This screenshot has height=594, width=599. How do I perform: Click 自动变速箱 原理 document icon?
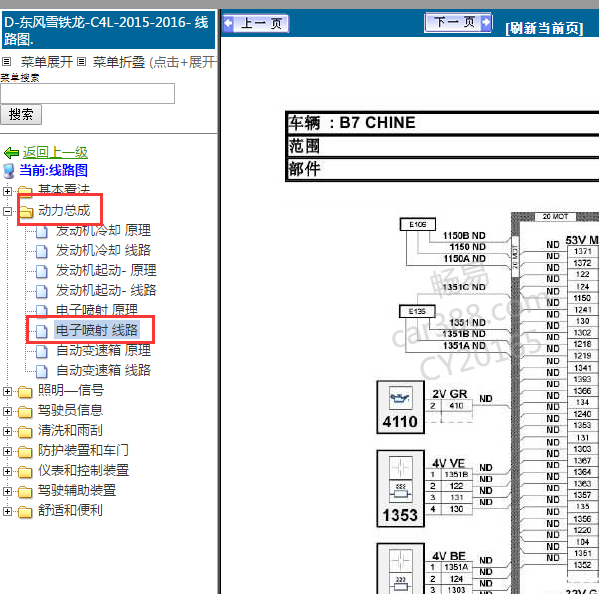click(42, 351)
